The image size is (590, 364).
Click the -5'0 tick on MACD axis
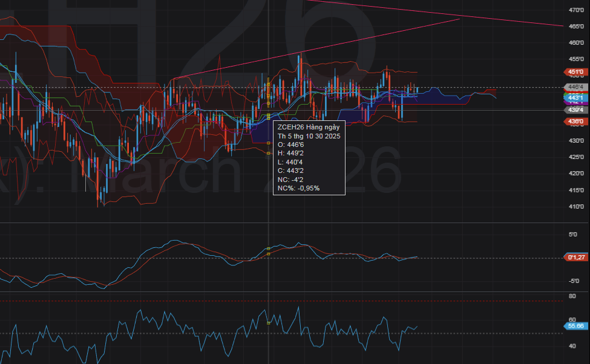coord(572,281)
